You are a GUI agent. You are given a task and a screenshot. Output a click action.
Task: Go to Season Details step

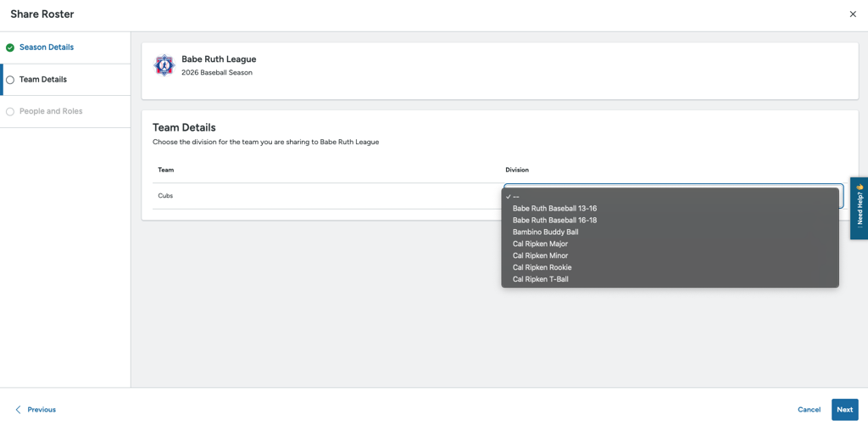pos(47,48)
